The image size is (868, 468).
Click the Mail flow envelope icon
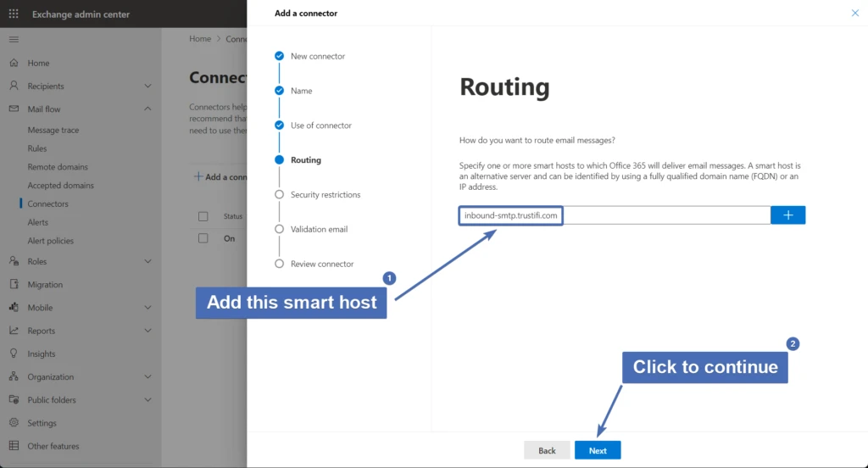(14, 109)
